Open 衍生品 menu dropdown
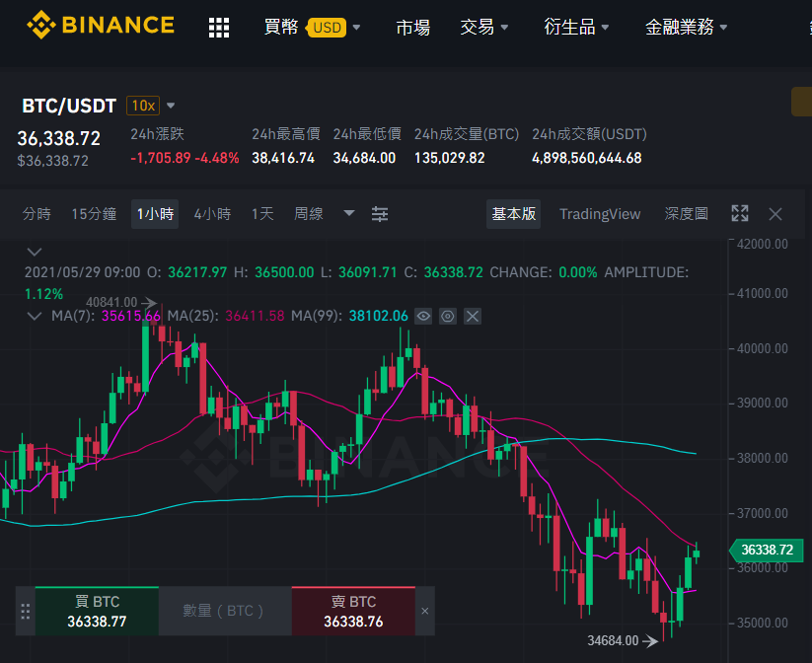 576,27
